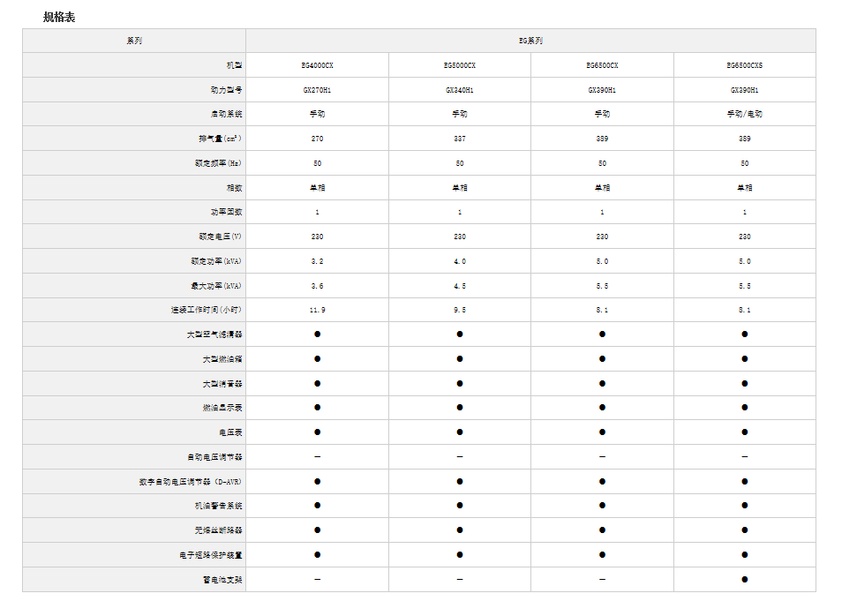Click the EG系列 header cell
The height and width of the screenshot is (616, 842).
point(530,41)
